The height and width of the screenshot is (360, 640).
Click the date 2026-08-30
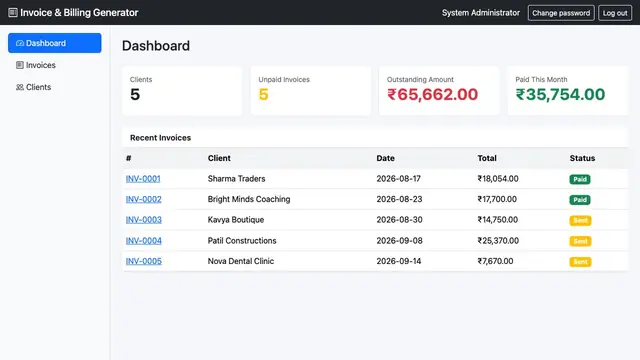(x=399, y=220)
